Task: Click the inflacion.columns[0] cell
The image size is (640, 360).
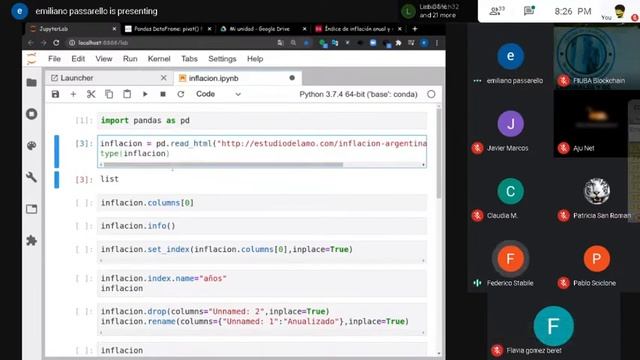Action: click(262, 203)
